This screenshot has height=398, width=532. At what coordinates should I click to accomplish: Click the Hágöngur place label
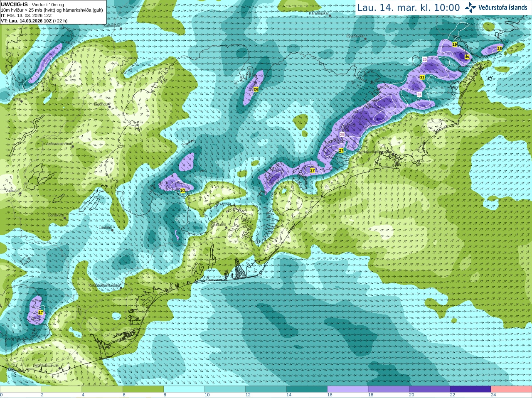tap(100, 104)
